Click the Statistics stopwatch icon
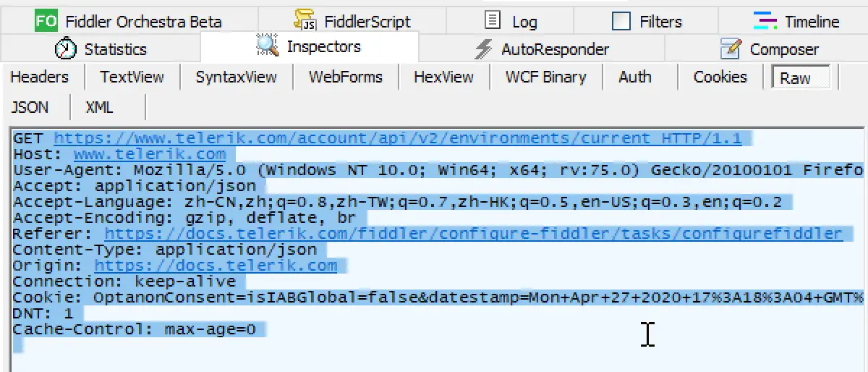The image size is (868, 372). coord(66,49)
